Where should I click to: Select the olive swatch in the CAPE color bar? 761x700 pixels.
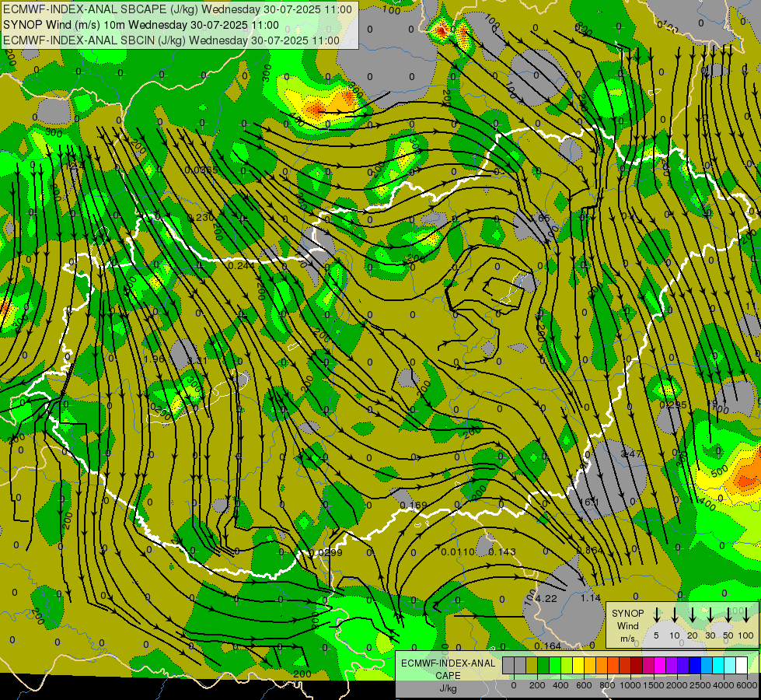[x=532, y=665]
